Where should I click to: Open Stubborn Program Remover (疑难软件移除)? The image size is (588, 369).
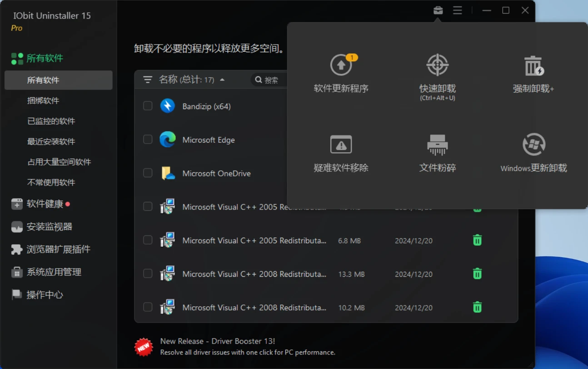coord(341,154)
